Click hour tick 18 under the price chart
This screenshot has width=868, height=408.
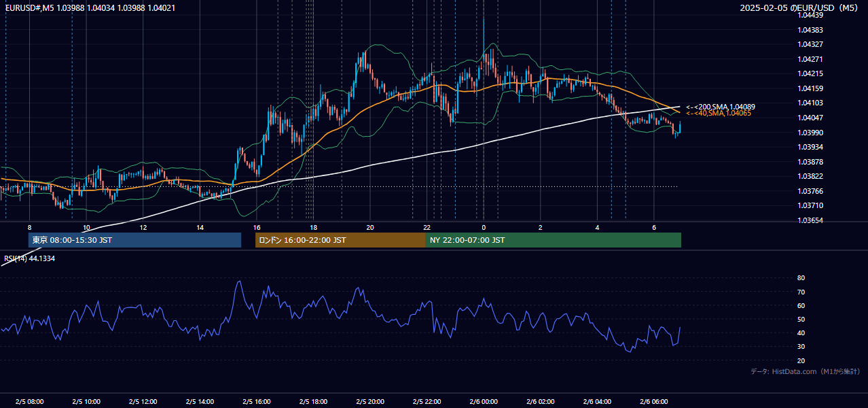tap(313, 227)
